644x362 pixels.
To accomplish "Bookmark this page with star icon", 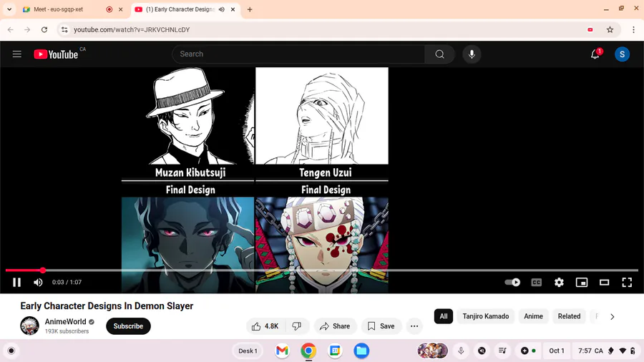I will click(x=610, y=29).
